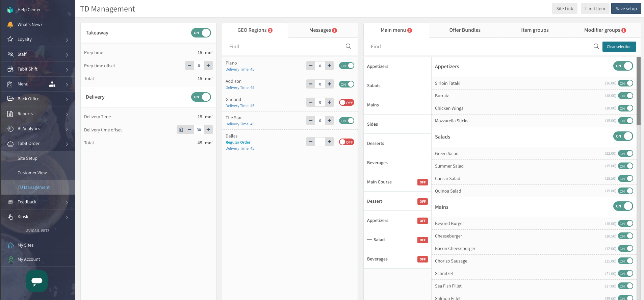The height and width of the screenshot is (300, 644).
Task: Click the chat support bubble icon
Action: [x=37, y=281]
